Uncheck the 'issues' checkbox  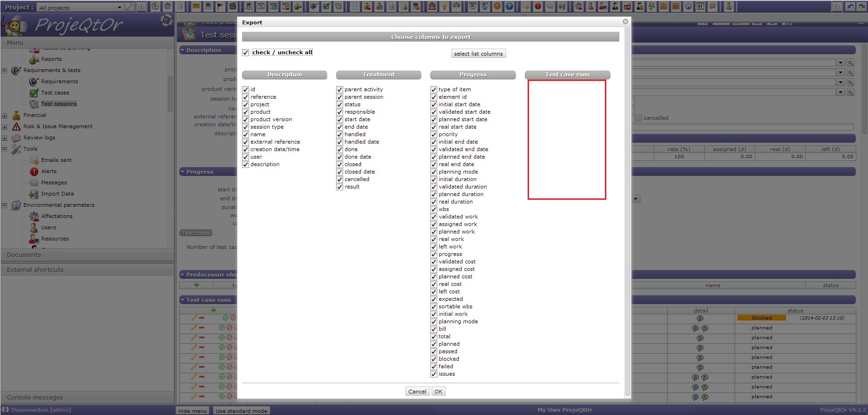(434, 374)
